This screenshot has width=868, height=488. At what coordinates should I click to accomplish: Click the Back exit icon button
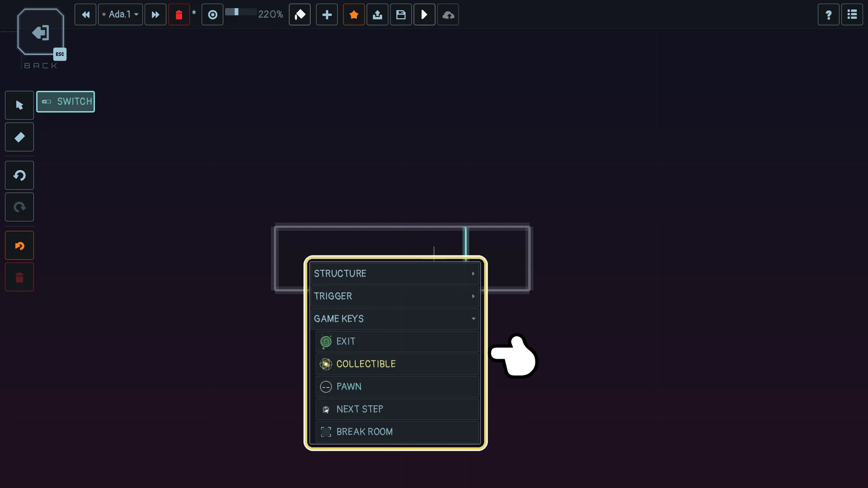pyautogui.click(x=41, y=33)
